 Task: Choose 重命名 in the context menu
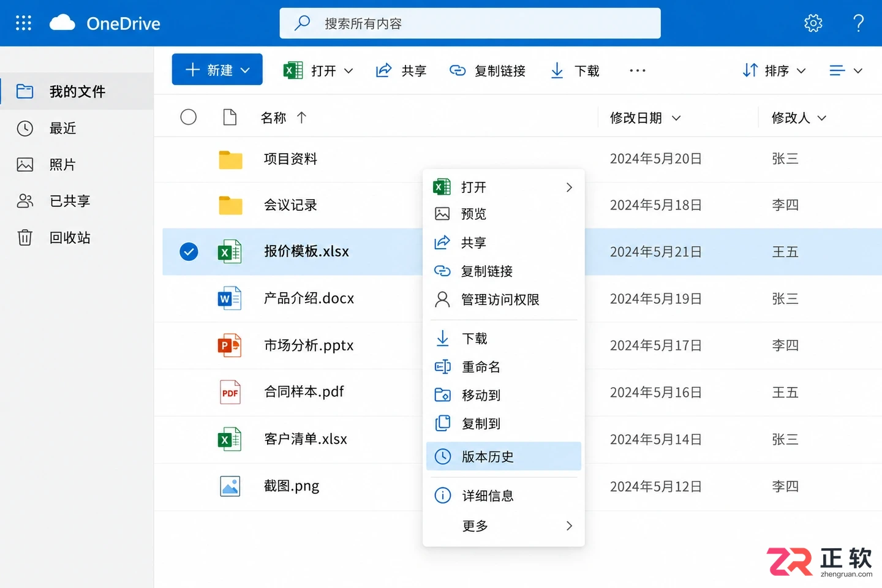[503, 367]
